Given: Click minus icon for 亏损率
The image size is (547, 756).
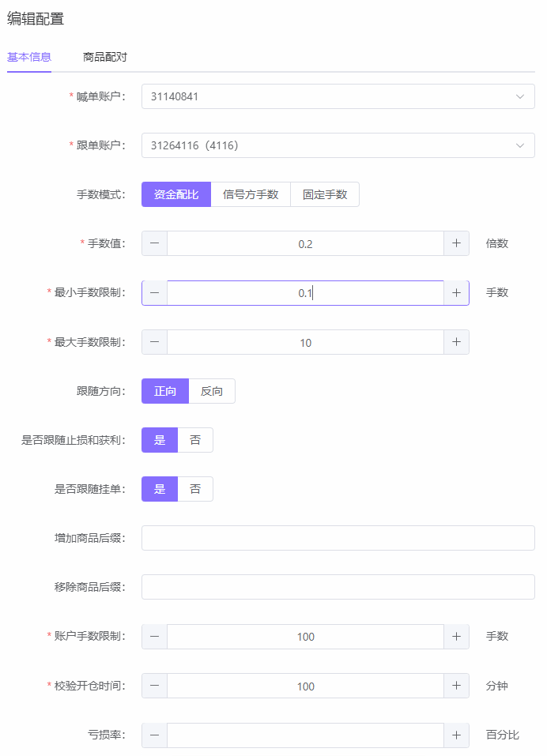Looking at the screenshot, I should [154, 735].
